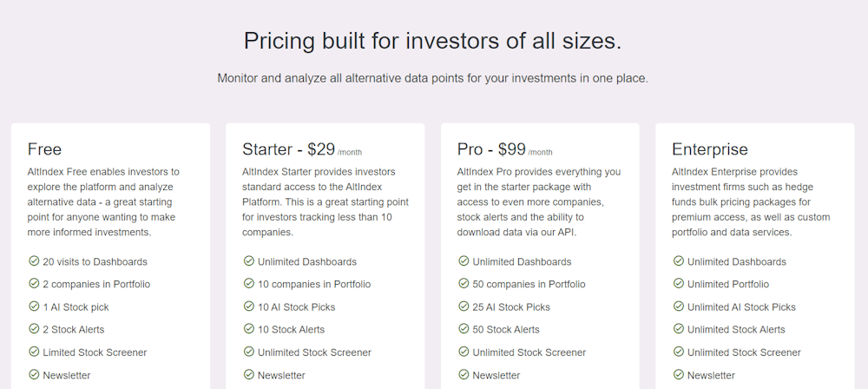Viewport: 868px width, 389px height.
Task: Click checkmark beside 50 companies in Portfolio
Action: [464, 284]
